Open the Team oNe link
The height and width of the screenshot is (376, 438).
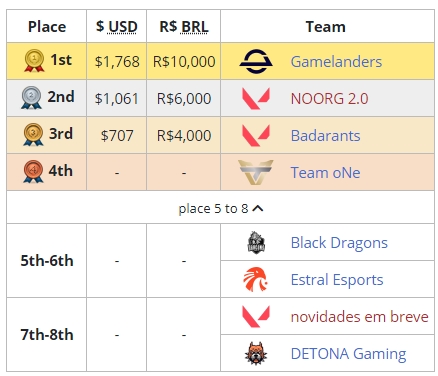pos(325,173)
